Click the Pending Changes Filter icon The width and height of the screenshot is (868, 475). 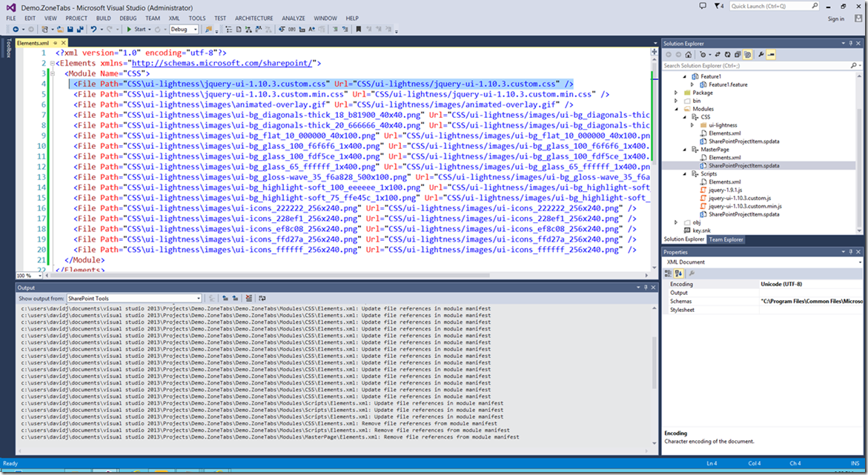[703, 55]
